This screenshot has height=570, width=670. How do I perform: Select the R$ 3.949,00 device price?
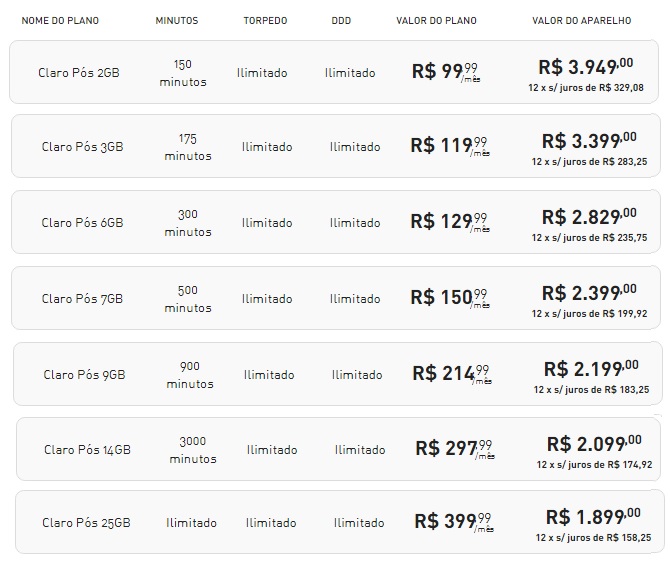pyautogui.click(x=585, y=67)
